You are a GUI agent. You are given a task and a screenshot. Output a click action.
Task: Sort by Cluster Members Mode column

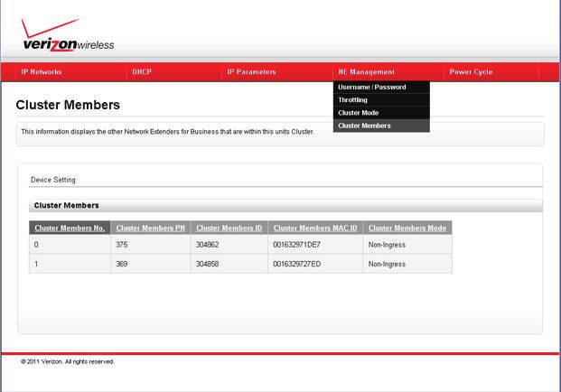pyautogui.click(x=407, y=228)
